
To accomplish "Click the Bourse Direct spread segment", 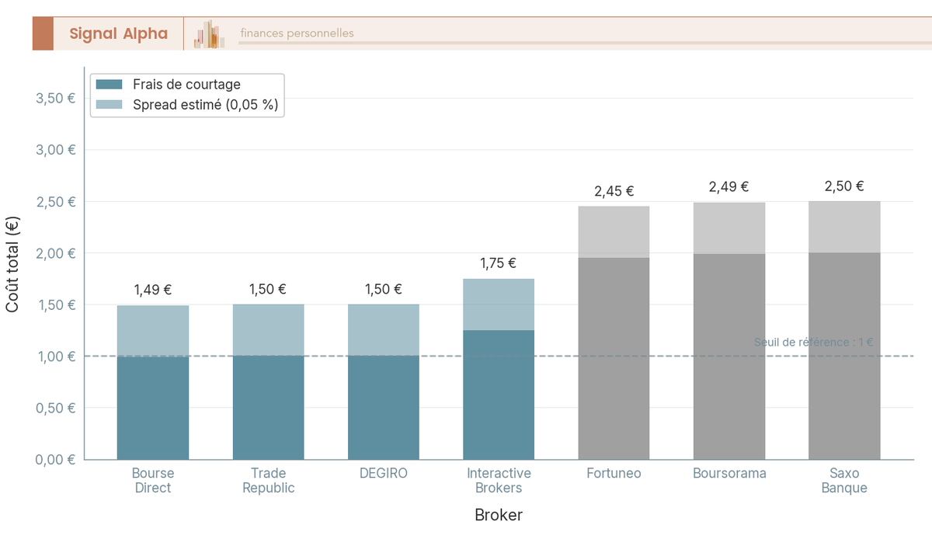I will click(x=153, y=331).
